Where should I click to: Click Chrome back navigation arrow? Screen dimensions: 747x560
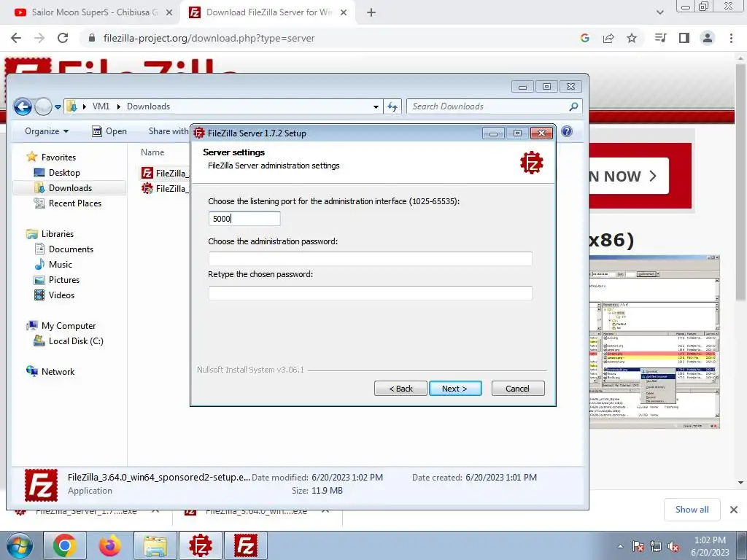[16, 38]
